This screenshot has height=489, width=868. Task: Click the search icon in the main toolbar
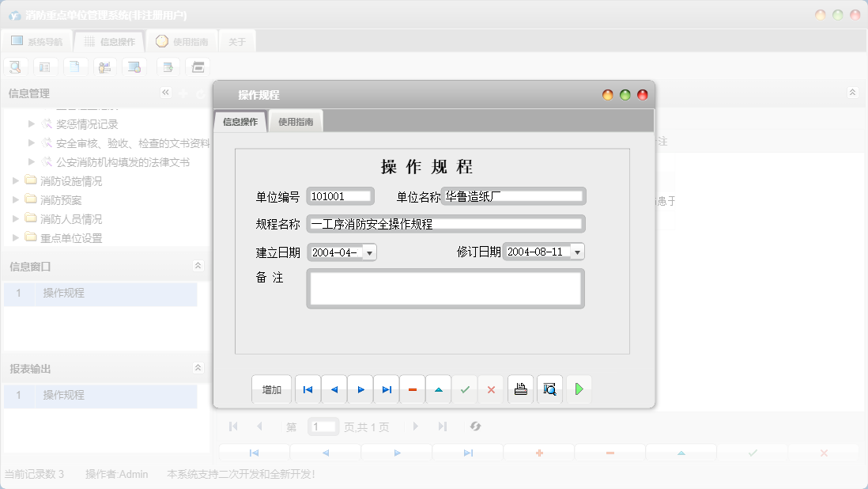pyautogui.click(x=15, y=66)
